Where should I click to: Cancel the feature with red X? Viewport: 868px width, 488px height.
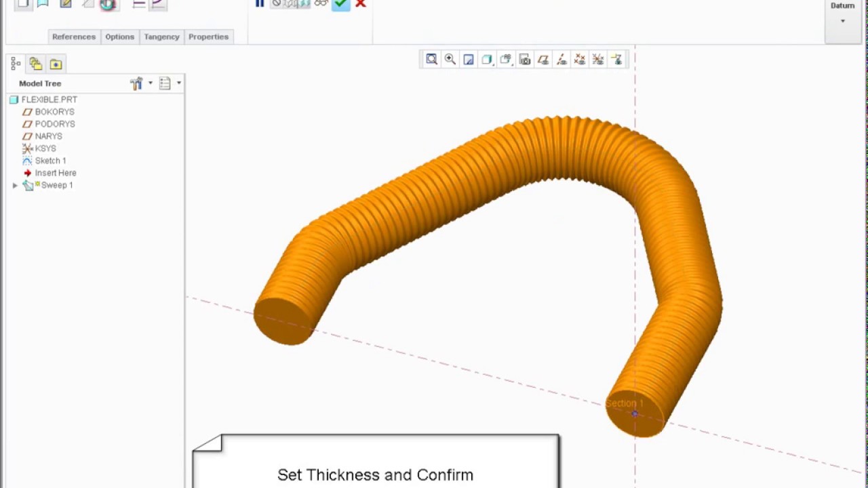click(x=361, y=4)
